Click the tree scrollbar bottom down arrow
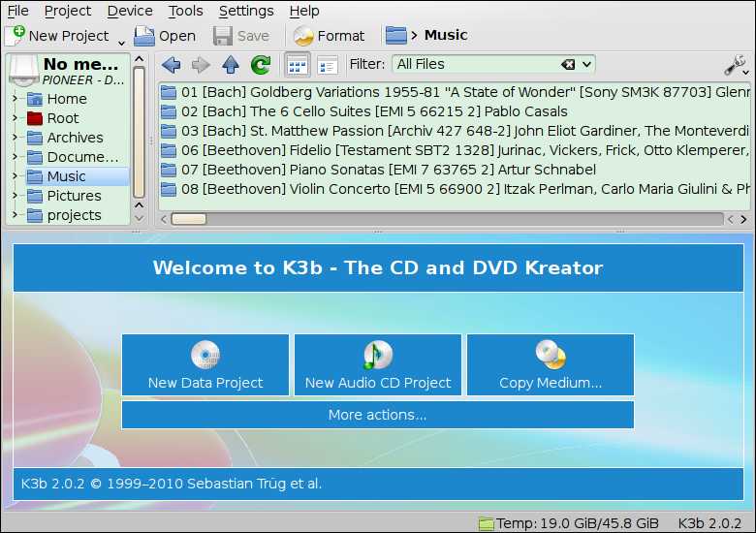Viewport: 756px width, 533px height. pyautogui.click(x=139, y=218)
